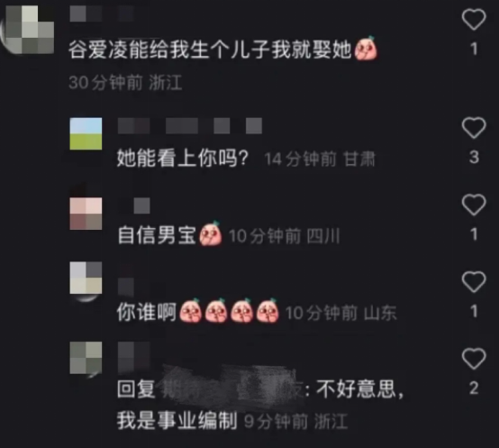Click the blurred username above top comment
The height and width of the screenshot is (448, 499).
pyautogui.click(x=101, y=14)
